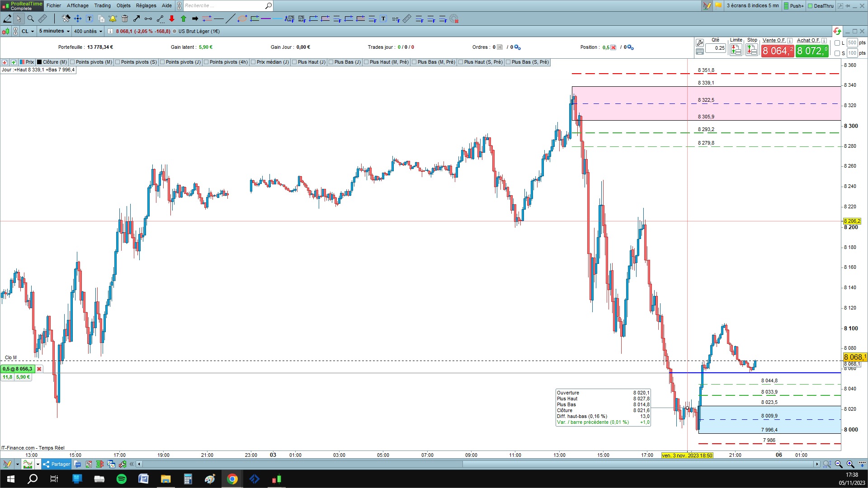
Task: Open the 400 unités dropdown
Action: [88, 31]
